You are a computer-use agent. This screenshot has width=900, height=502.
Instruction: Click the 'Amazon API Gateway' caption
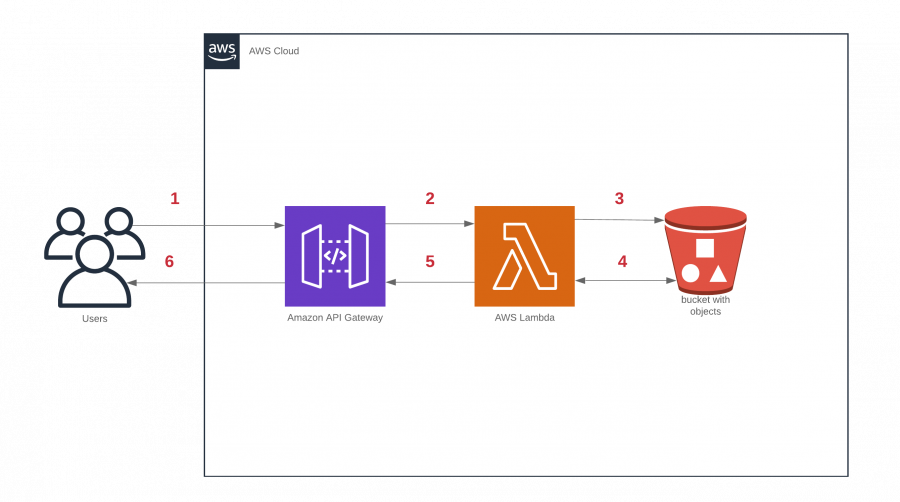pos(335,317)
